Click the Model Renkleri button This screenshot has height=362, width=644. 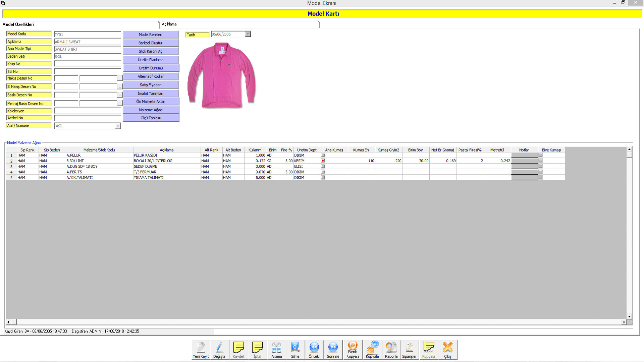[151, 35]
